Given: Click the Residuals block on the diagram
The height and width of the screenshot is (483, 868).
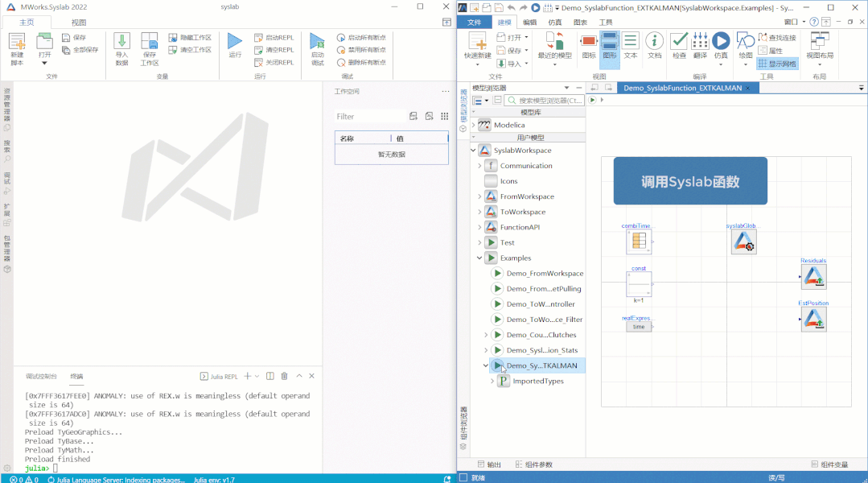Looking at the screenshot, I should (x=814, y=276).
